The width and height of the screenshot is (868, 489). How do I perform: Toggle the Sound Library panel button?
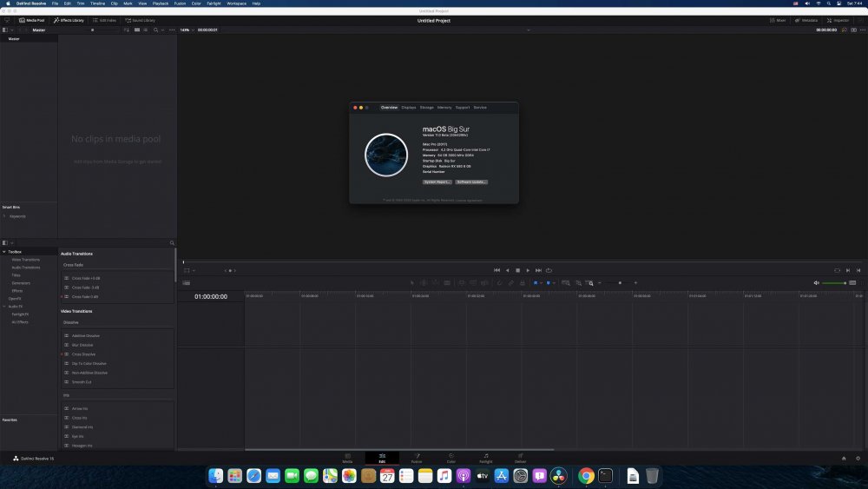[x=140, y=20]
